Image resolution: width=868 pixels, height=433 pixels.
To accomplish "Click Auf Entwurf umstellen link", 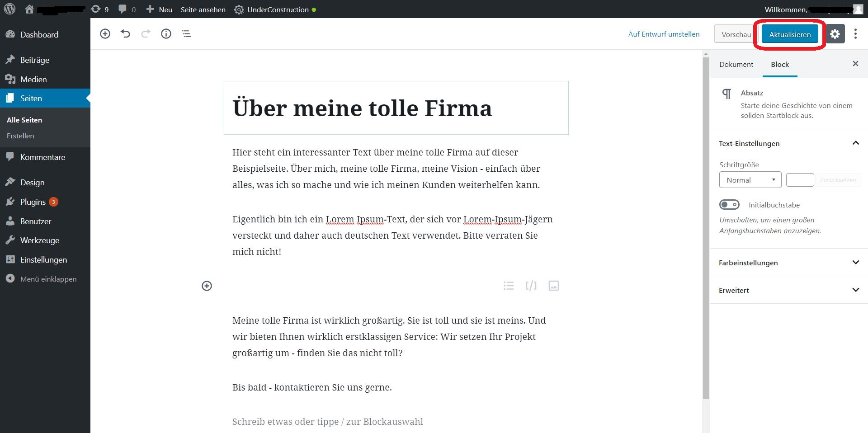I will click(664, 34).
